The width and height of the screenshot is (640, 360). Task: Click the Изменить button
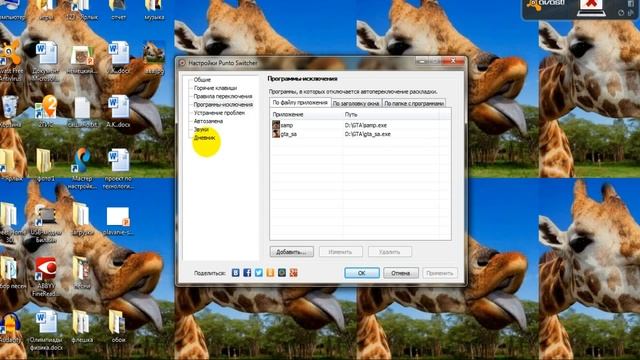340,252
